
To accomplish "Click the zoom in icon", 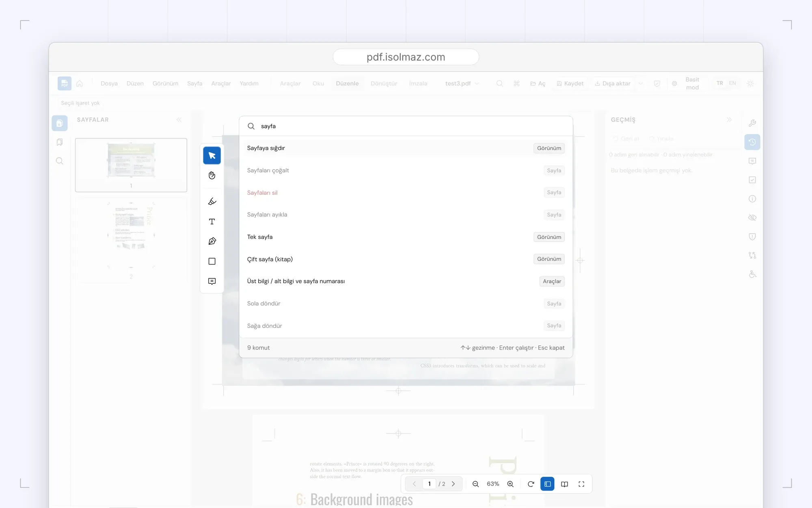I will (510, 484).
